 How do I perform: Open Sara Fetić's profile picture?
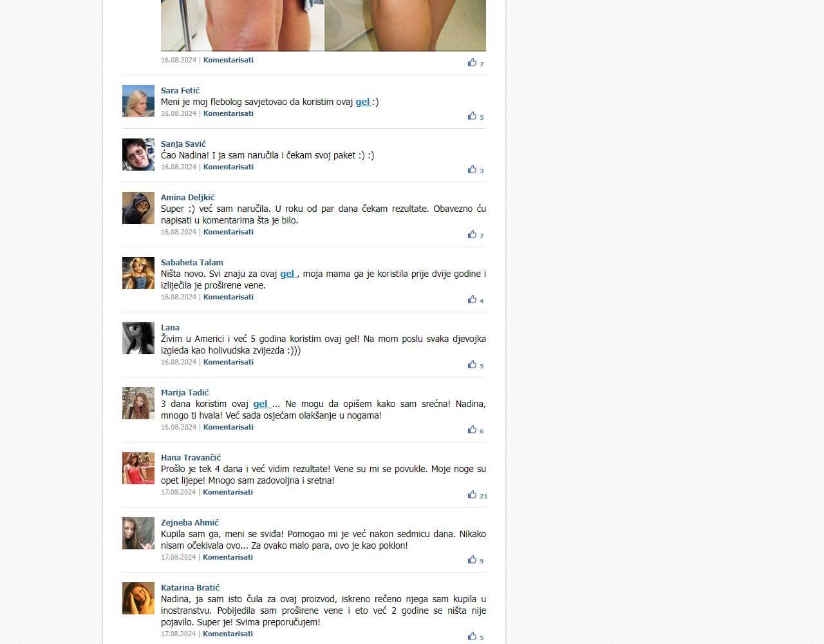pyautogui.click(x=138, y=101)
